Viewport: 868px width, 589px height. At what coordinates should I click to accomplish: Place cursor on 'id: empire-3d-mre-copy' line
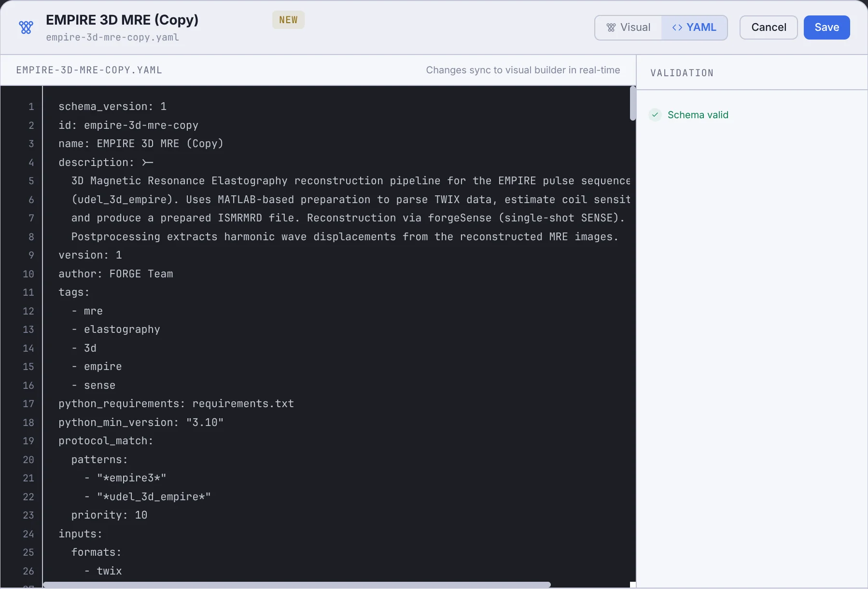(128, 125)
